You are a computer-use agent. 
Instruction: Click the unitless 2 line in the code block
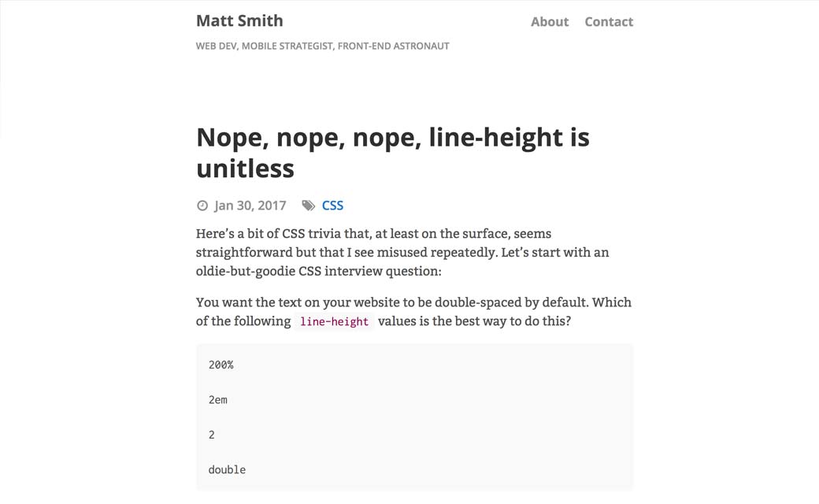212,434
